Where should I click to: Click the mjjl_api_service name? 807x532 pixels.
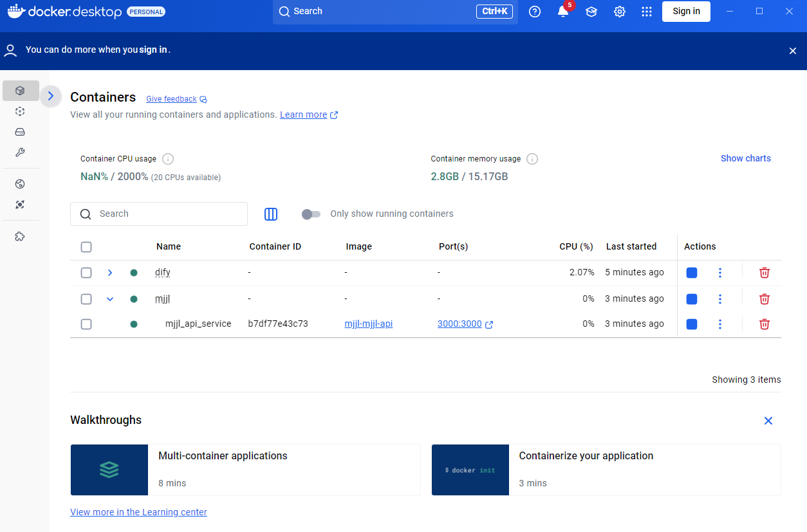(x=198, y=324)
